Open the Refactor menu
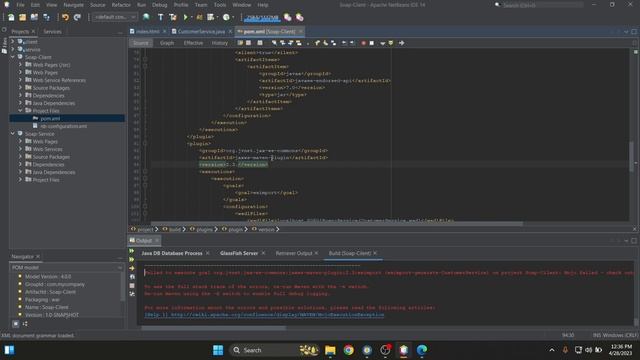This screenshot has width=640, height=360. pyautogui.click(x=121, y=5)
